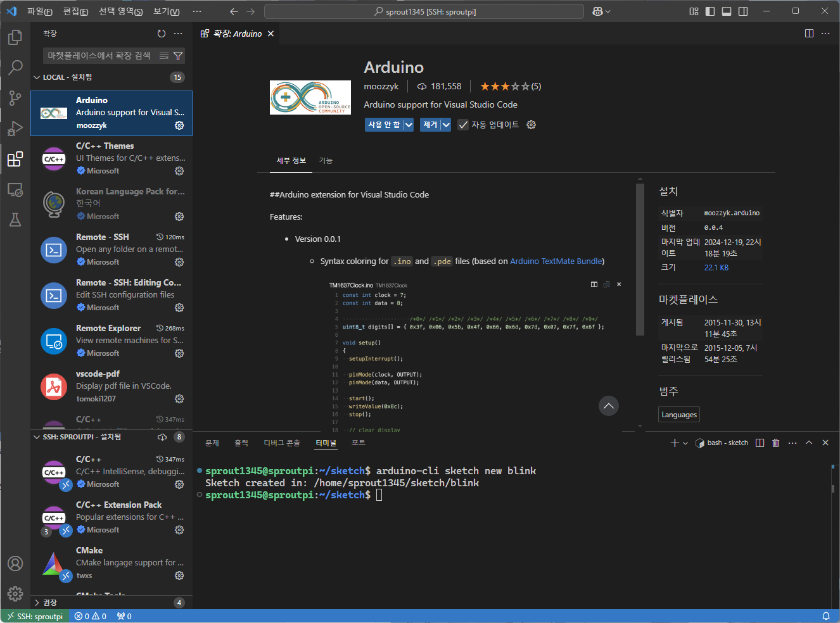Image resolution: width=840 pixels, height=623 pixels.
Task: Close the Arduino extension tab
Action: coord(270,34)
